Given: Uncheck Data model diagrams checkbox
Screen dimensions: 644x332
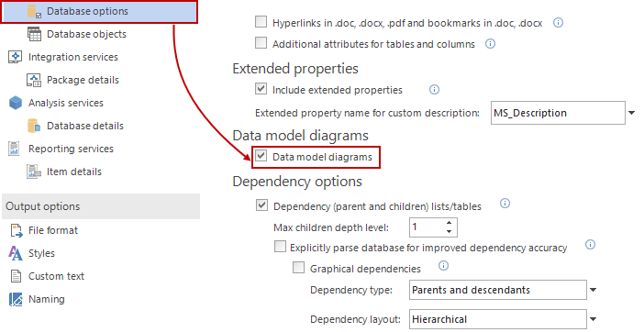Looking at the screenshot, I should tap(261, 156).
